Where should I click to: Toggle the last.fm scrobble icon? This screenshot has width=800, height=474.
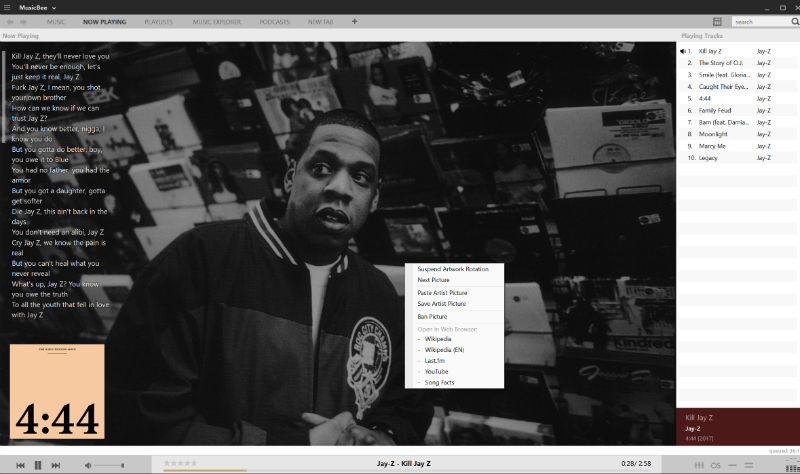716,465
